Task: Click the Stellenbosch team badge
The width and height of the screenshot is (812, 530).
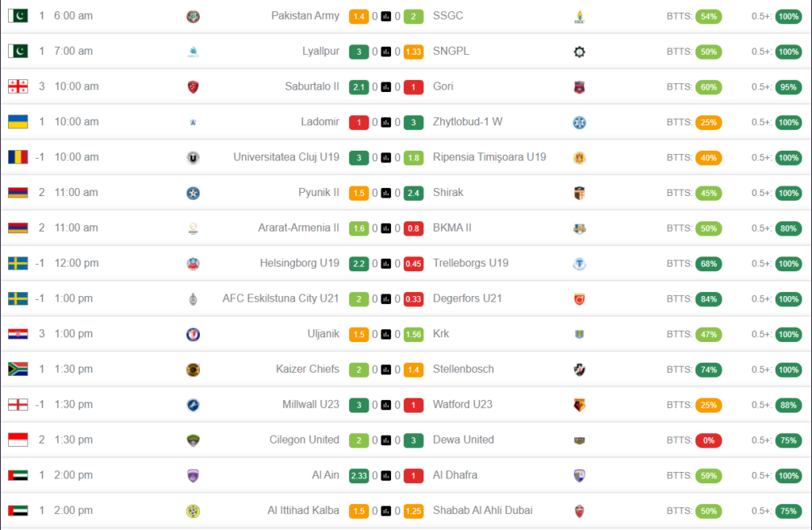Action: click(x=580, y=370)
